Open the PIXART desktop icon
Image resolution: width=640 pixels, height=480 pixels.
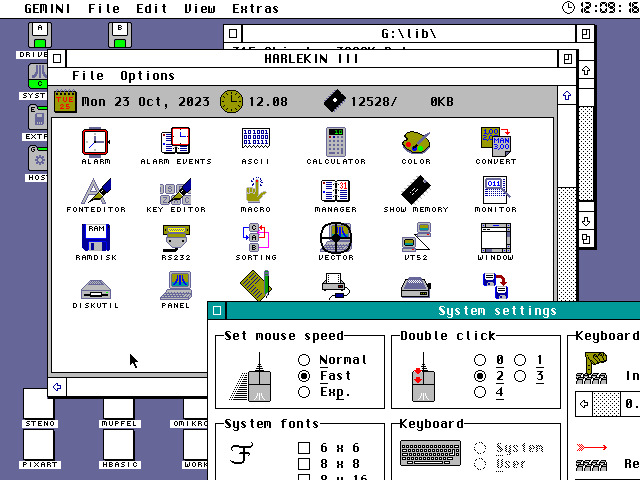click(x=39, y=447)
